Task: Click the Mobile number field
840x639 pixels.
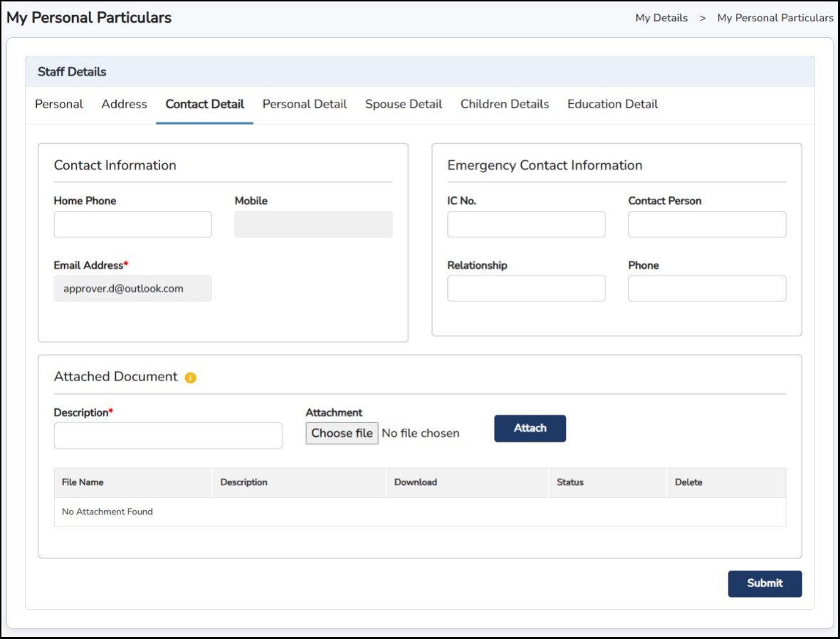Action: (313, 224)
